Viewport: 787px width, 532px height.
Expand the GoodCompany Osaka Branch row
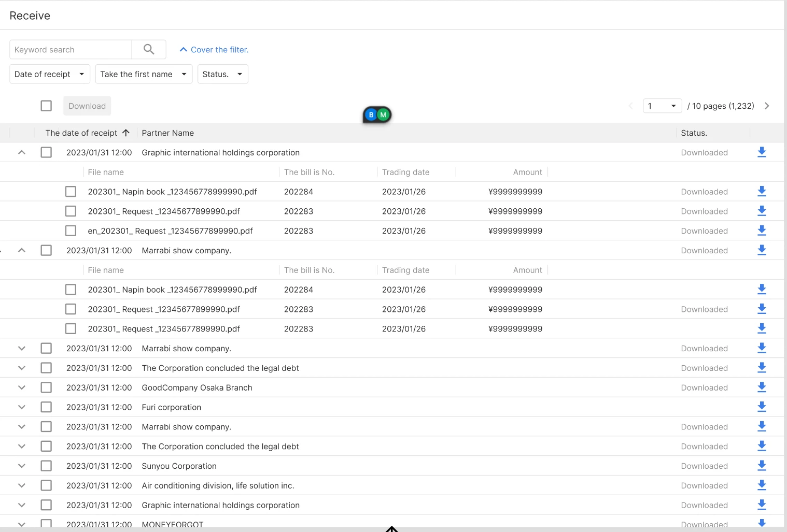[x=22, y=387]
